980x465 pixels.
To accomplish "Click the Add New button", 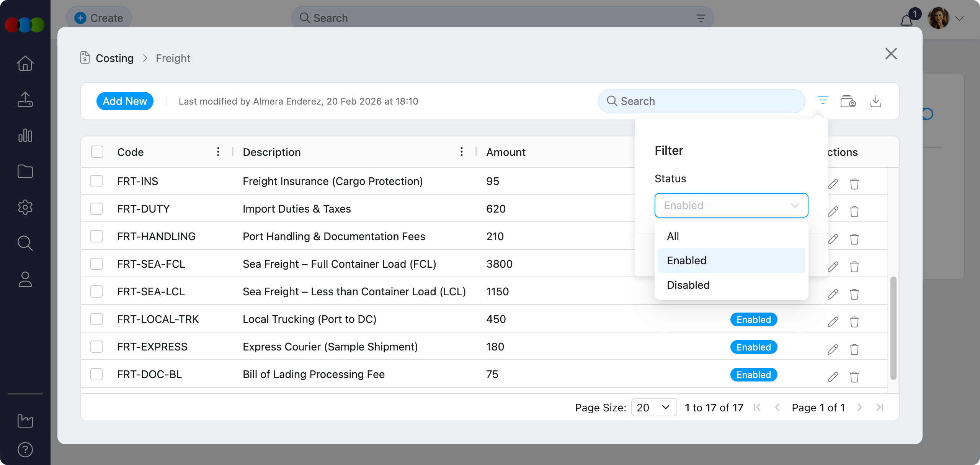I will tap(125, 101).
